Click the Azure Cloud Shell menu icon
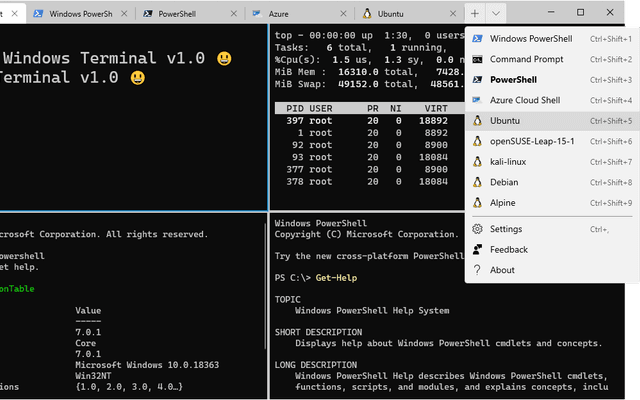 pos(477,100)
